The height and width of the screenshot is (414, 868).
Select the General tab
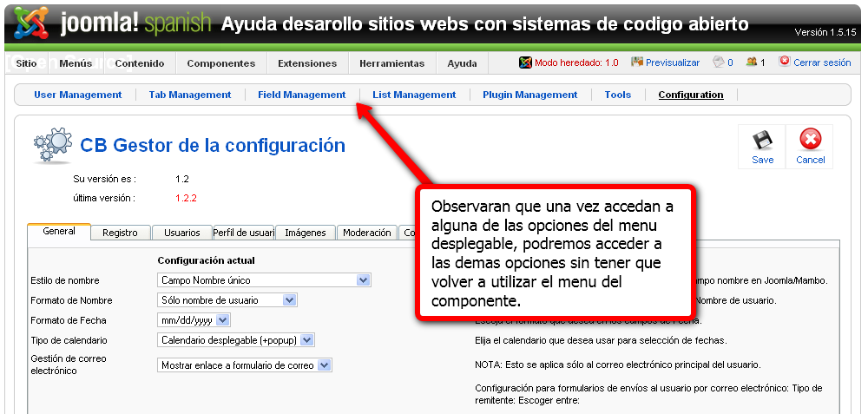(x=59, y=232)
